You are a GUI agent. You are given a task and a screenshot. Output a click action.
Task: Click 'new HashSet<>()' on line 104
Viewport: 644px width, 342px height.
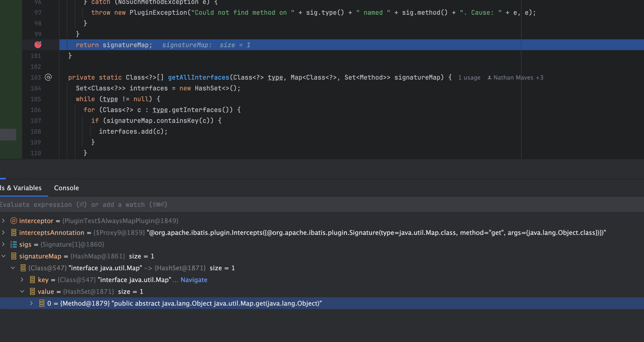(x=208, y=88)
